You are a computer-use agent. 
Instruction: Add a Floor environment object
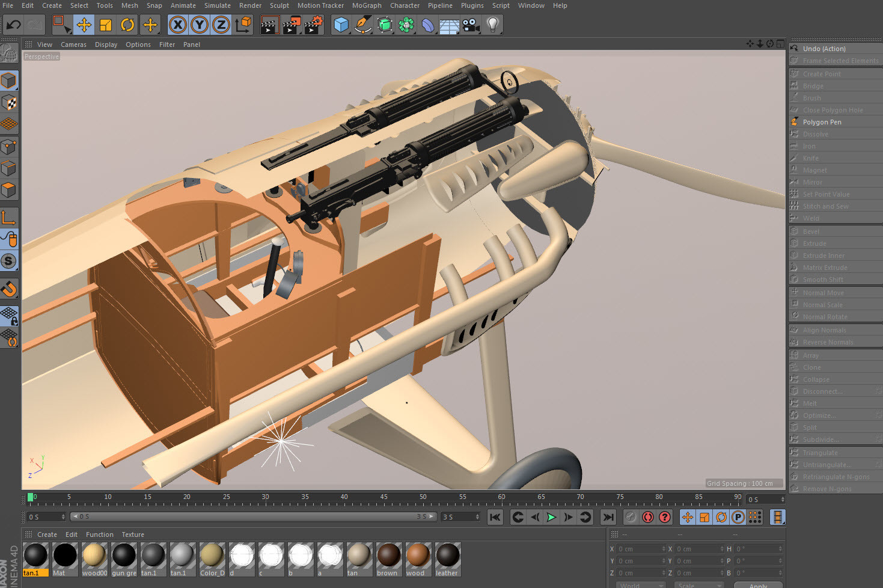coord(450,25)
